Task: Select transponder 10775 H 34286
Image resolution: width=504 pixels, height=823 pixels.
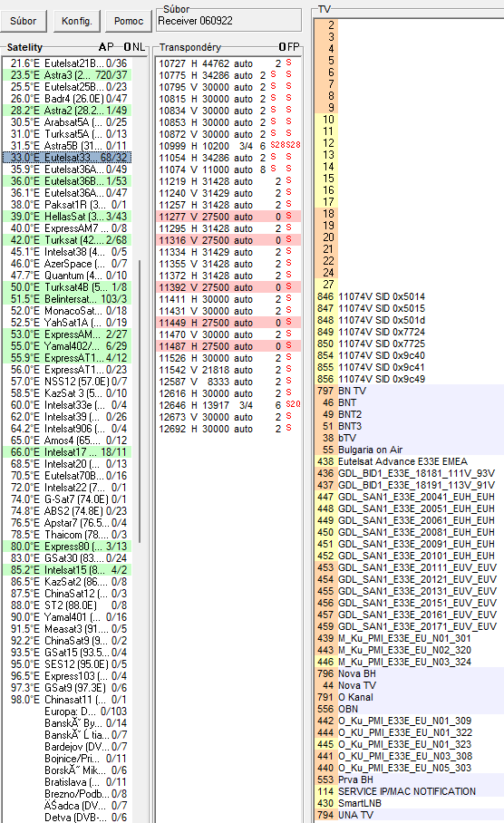Action: [229, 75]
